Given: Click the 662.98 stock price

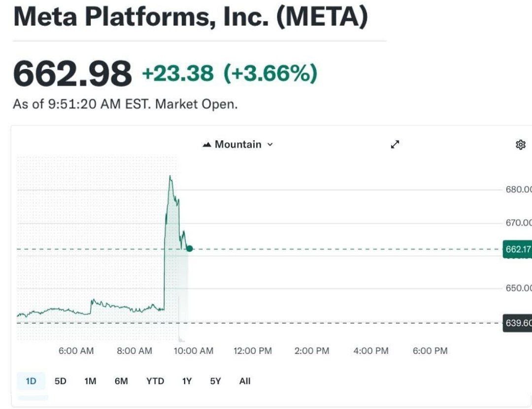Looking at the screenshot, I should pos(72,74).
